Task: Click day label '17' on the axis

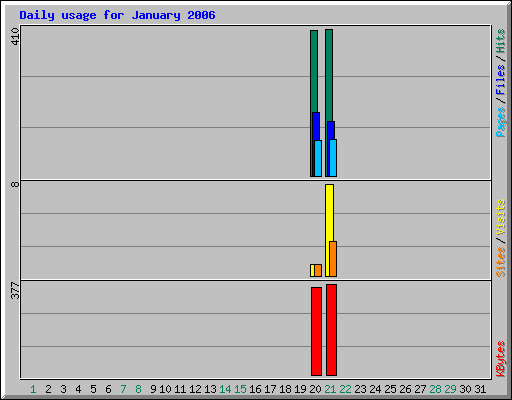Action: [270, 389]
